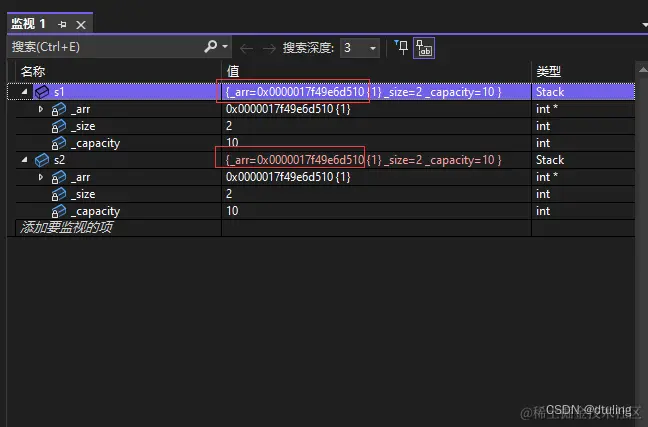648x427 pixels.
Task: Click 添加要监视的项 to add a watch
Action: point(67,227)
